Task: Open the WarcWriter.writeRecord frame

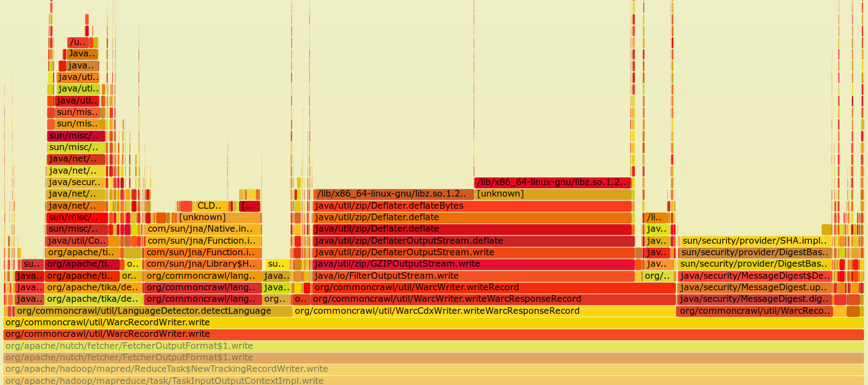Action: point(493,288)
